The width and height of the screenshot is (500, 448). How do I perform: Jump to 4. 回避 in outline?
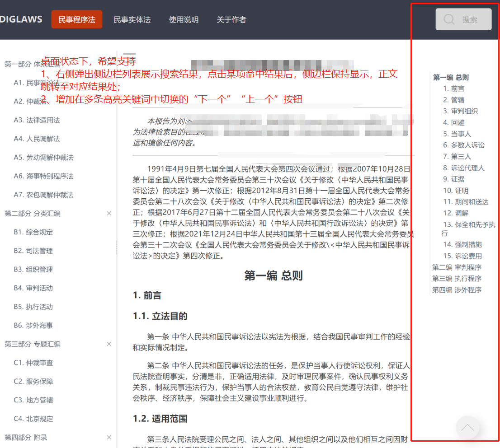pyautogui.click(x=453, y=123)
